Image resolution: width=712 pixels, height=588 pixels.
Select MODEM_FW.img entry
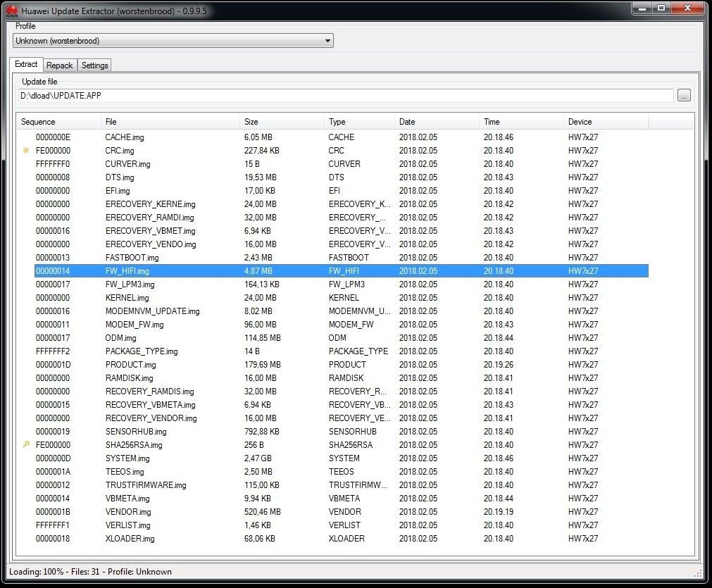pyautogui.click(x=342, y=325)
